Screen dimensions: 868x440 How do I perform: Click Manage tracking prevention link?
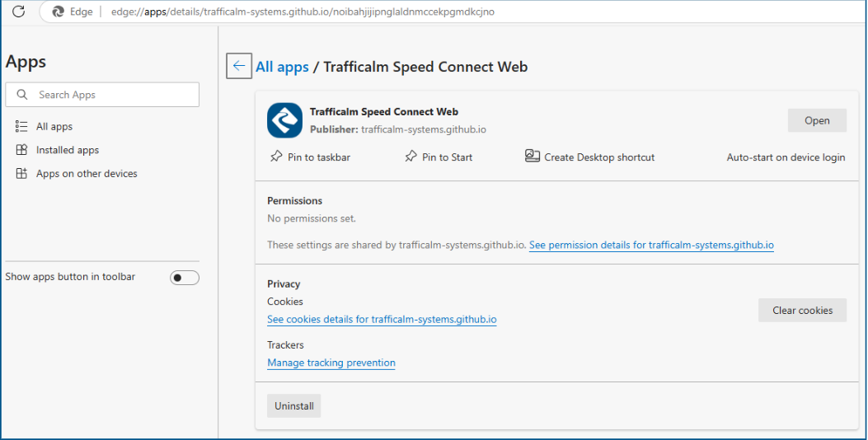[x=331, y=363]
